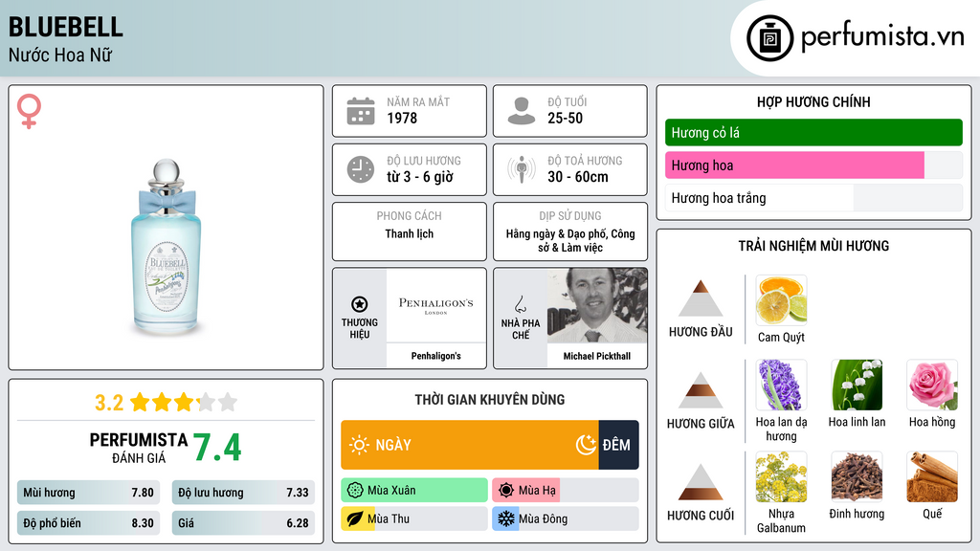Open the Hoa lan dạ hương note image
This screenshot has width=980, height=551.
point(781,385)
